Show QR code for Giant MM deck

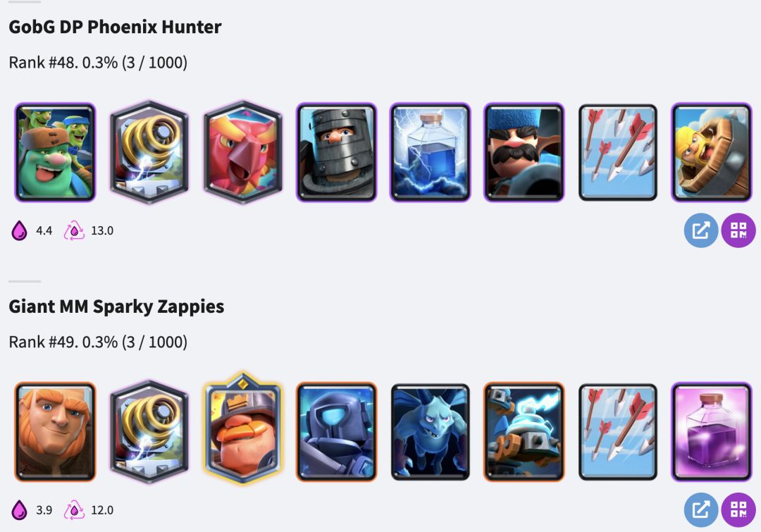coord(738,509)
